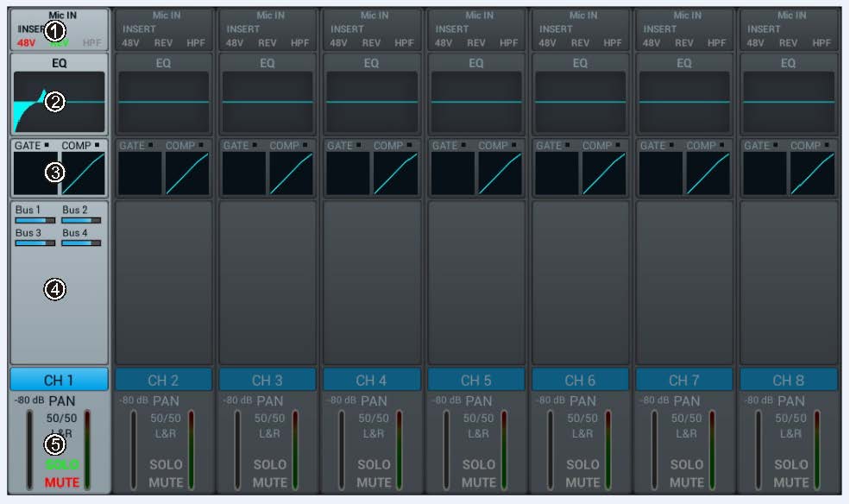The height and width of the screenshot is (504, 850).
Task: Mute channel 8
Action: (x=791, y=482)
